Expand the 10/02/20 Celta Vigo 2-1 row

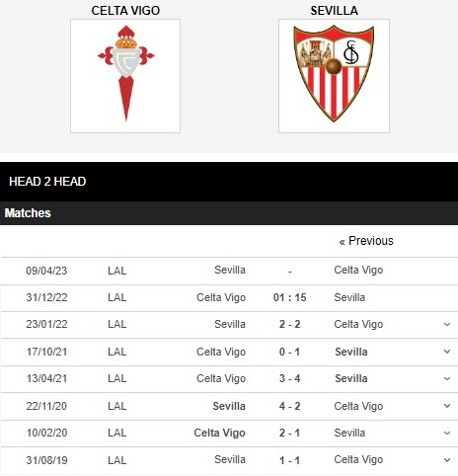pyautogui.click(x=447, y=433)
